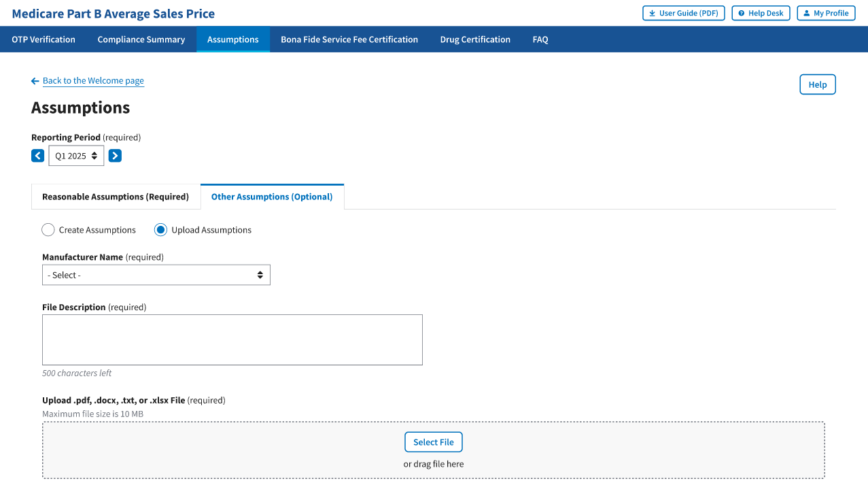Select the Create Assumptions radio option
This screenshot has width=868, height=498.
[x=48, y=230]
